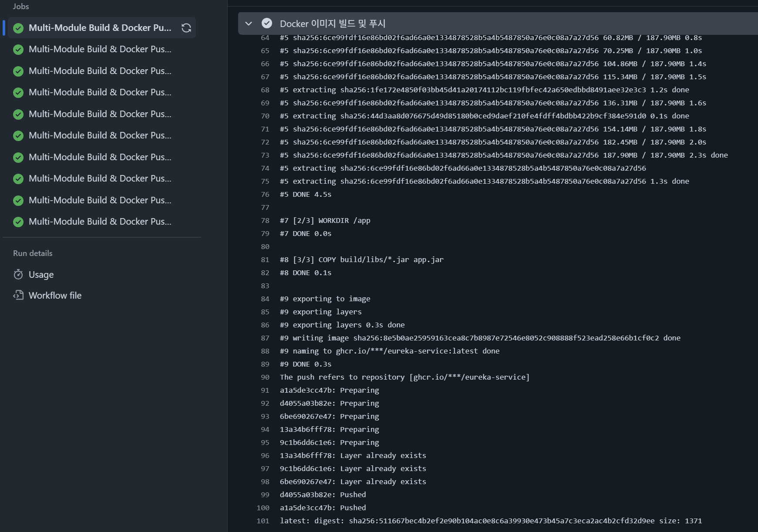Collapse the Docker 이미지 빌드 및 푸시 step chevron
This screenshot has width=758, height=532.
pyautogui.click(x=249, y=24)
